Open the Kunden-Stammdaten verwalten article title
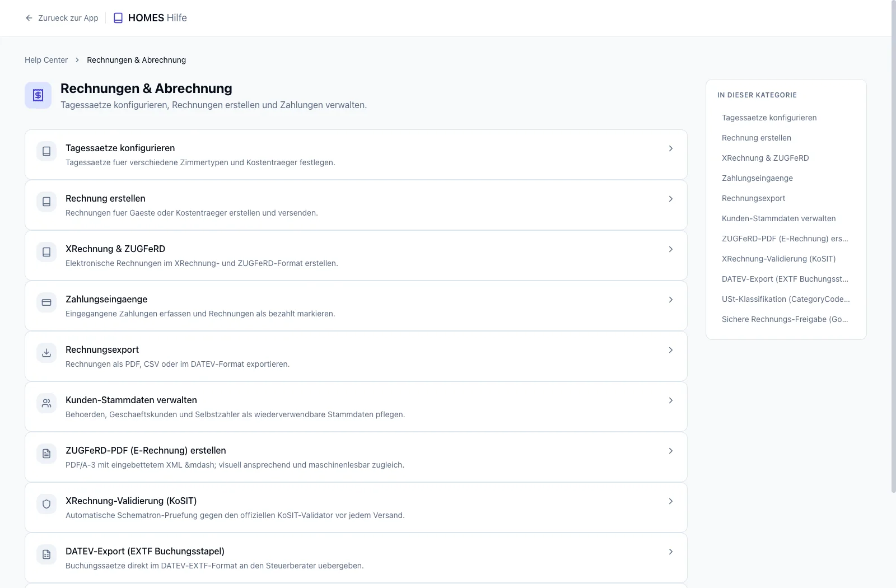 pyautogui.click(x=131, y=400)
